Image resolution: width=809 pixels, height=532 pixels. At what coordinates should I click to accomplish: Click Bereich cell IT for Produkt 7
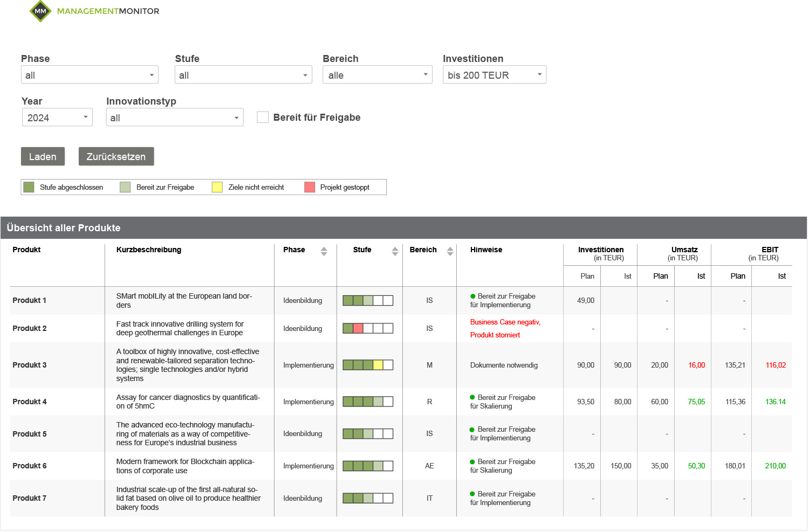429,498
